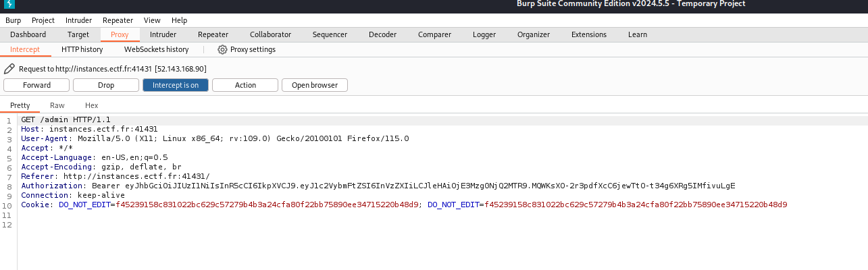
Task: Open the Extensions tab
Action: pos(589,34)
